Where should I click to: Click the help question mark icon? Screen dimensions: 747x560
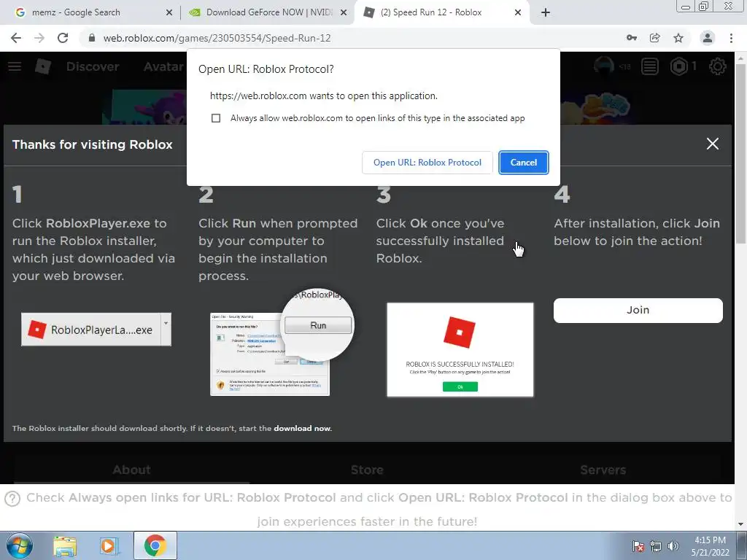coord(12,499)
